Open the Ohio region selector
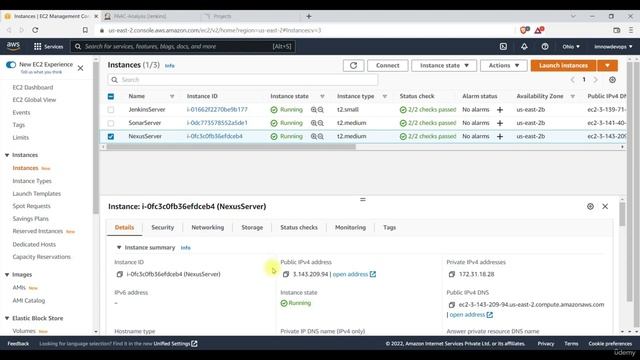Viewport: 640px width, 360px height. pos(571,47)
